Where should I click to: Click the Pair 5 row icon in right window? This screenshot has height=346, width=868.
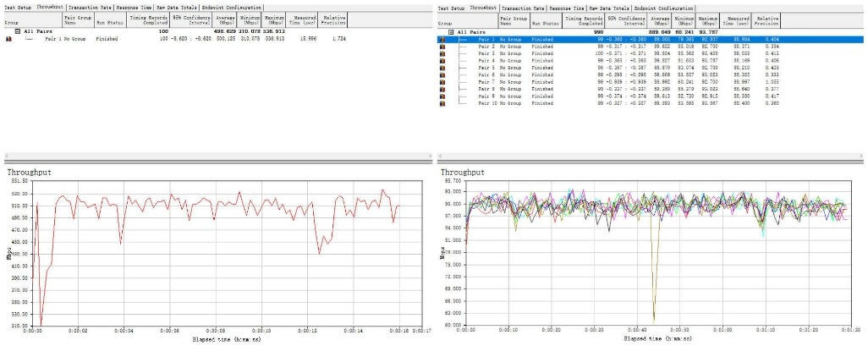coord(442,68)
